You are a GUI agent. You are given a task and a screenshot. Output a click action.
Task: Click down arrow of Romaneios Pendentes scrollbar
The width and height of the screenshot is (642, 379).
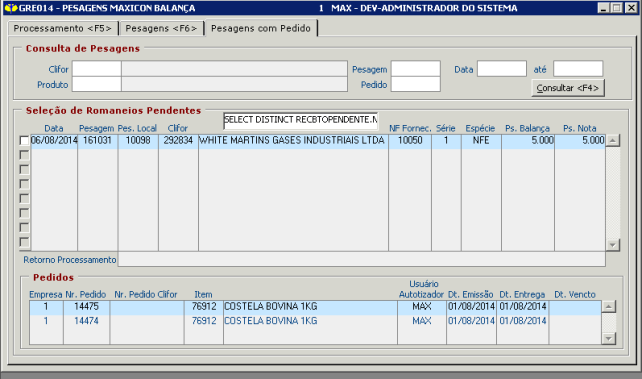pos(613,245)
